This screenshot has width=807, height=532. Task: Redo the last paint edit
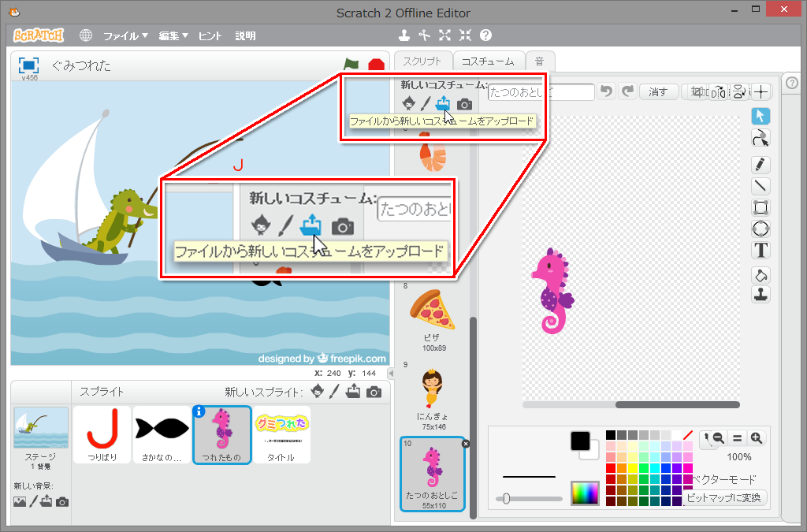tap(627, 91)
